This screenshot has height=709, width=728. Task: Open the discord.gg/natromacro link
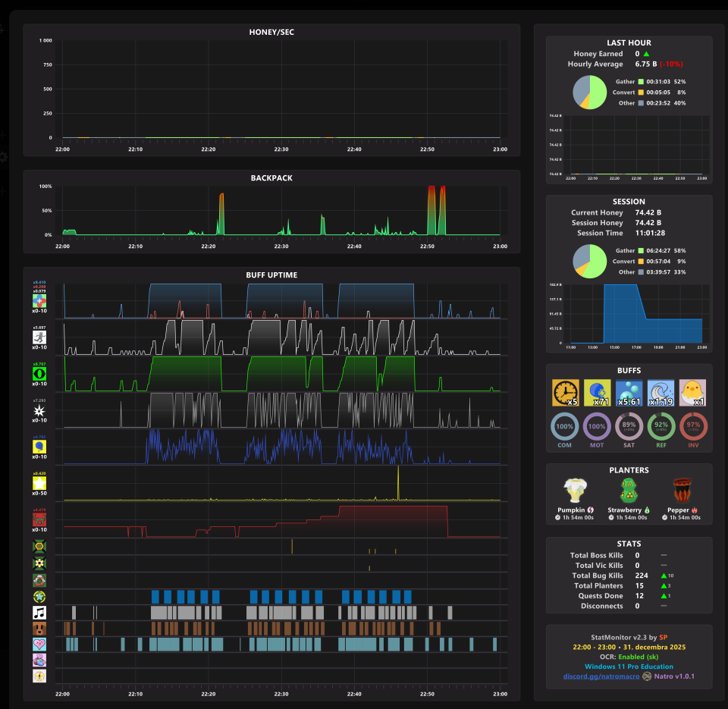point(601,676)
